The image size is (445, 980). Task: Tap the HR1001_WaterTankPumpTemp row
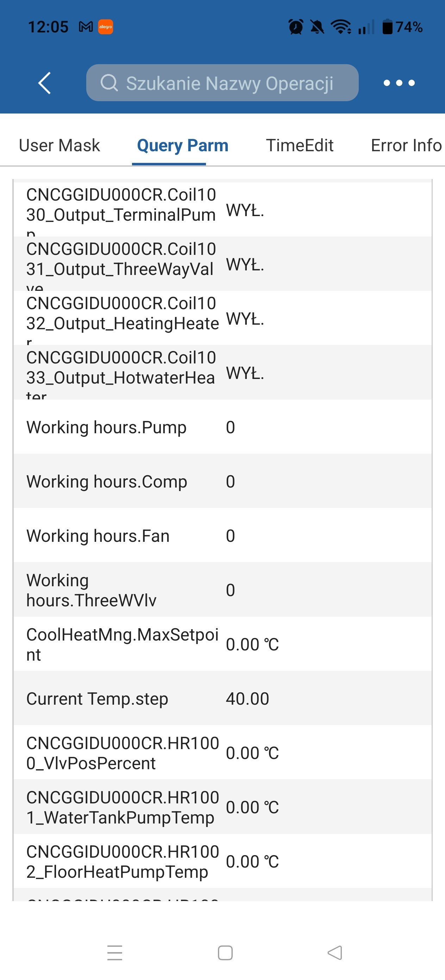click(x=222, y=807)
